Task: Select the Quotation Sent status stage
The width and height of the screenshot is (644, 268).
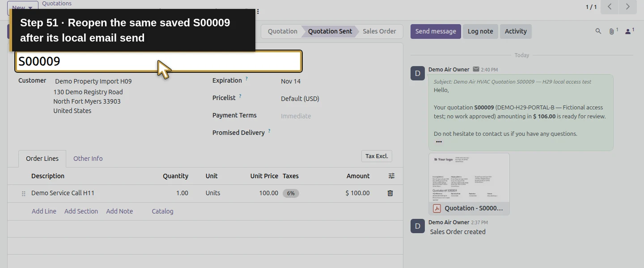Action: 330,31
